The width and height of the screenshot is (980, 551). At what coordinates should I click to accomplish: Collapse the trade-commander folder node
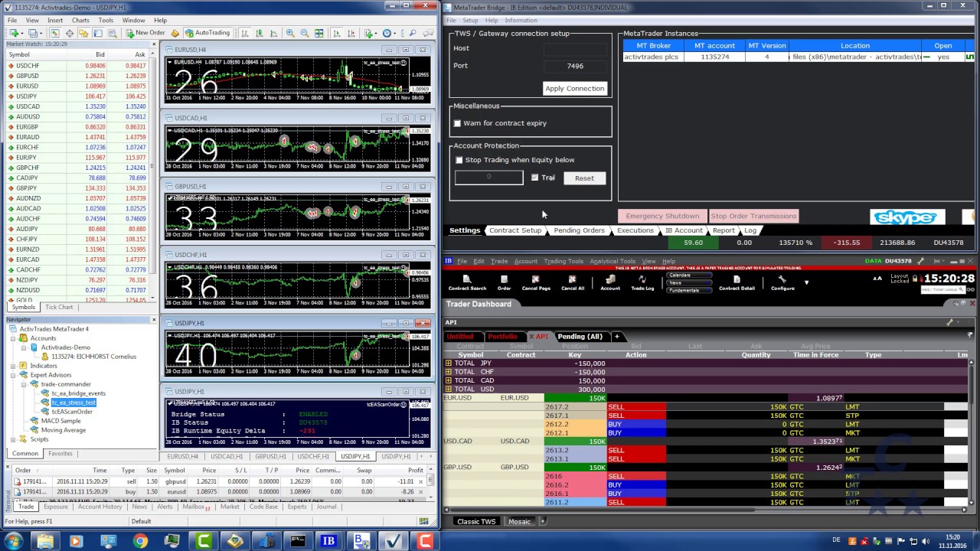tap(24, 384)
